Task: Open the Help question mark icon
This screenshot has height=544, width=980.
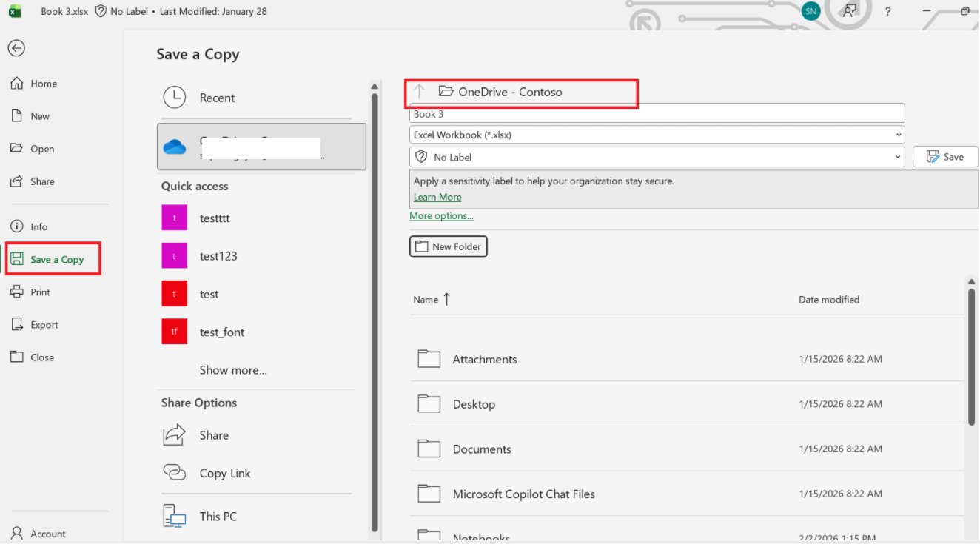Action: pyautogui.click(x=887, y=11)
